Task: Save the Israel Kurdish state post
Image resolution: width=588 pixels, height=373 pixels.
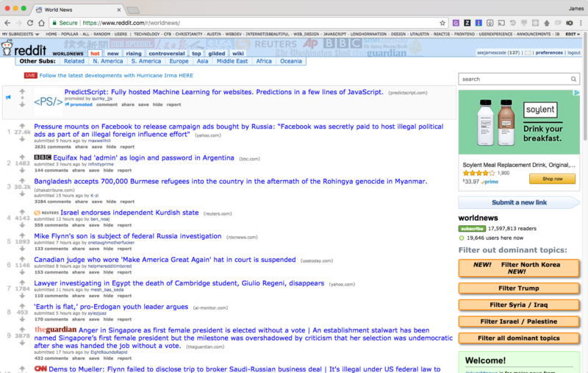Action: coord(94,225)
